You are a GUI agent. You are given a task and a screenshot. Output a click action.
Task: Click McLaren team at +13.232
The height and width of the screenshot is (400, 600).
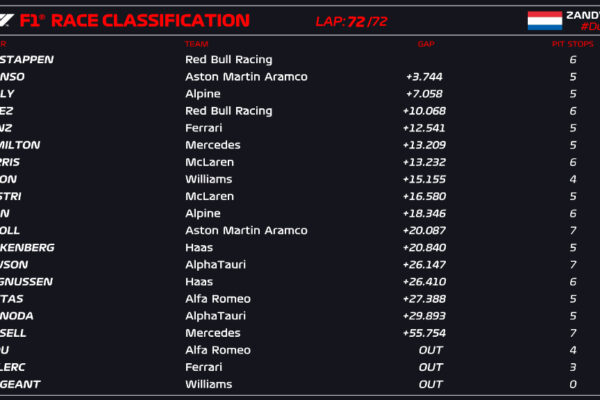click(209, 162)
